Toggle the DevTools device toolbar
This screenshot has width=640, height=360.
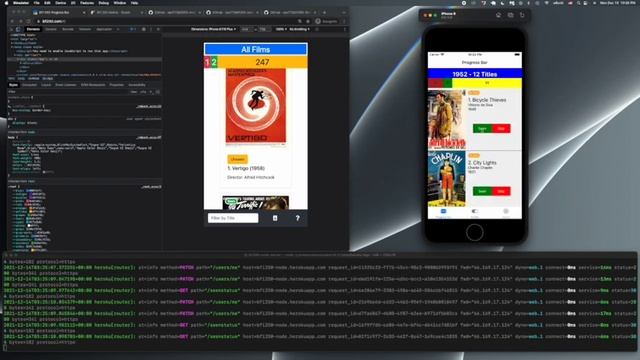click(18, 29)
